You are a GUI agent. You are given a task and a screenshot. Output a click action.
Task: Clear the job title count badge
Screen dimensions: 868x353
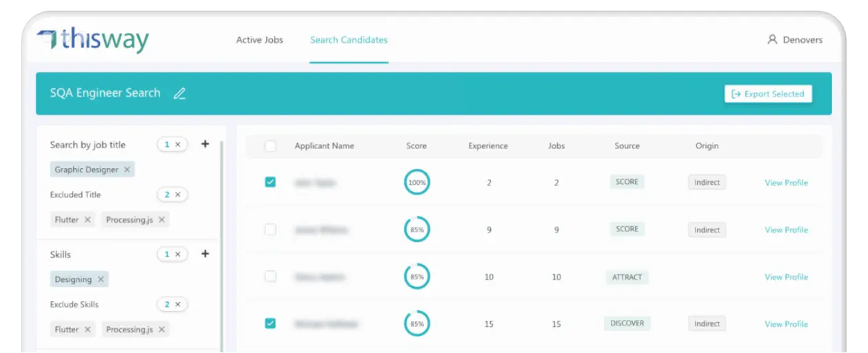click(178, 145)
